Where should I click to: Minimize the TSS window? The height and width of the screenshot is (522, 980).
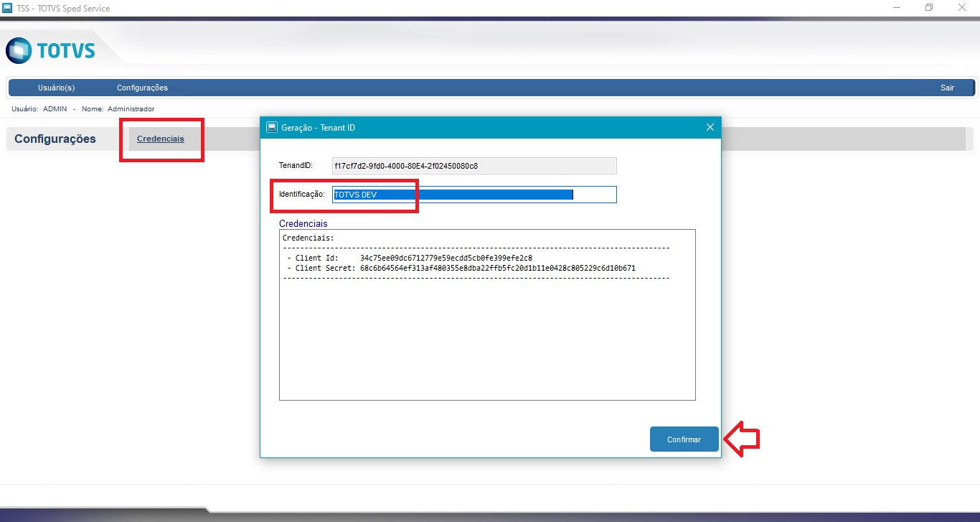click(897, 8)
